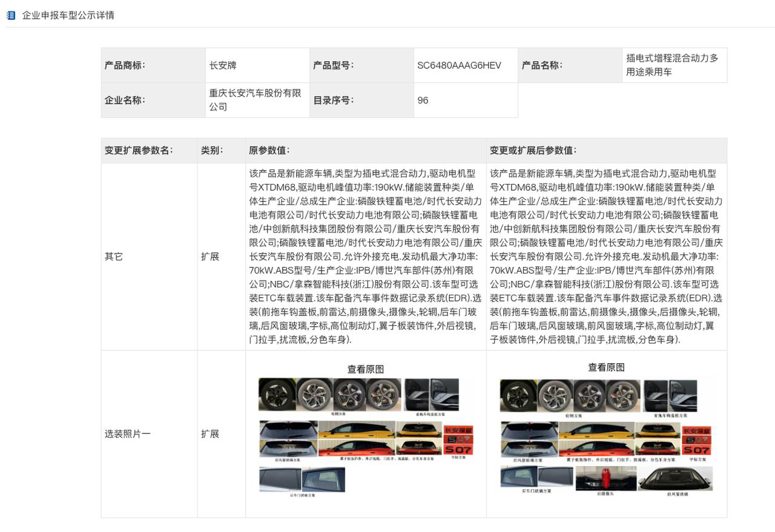Select the original parameter description text for 其它
The image size is (775, 532).
(366, 257)
